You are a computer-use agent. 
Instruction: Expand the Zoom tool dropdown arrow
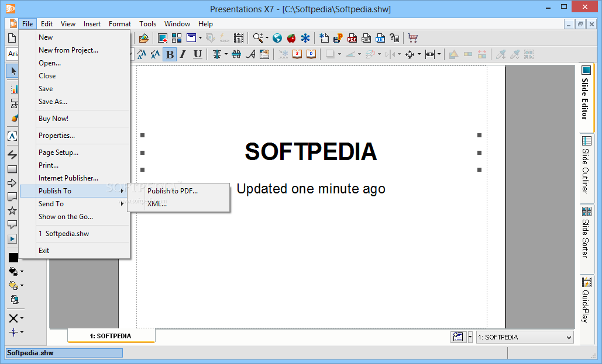(267, 38)
